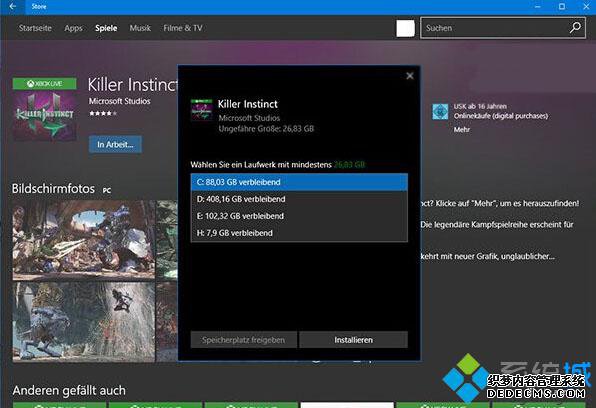
Task: Open the Startseite tab
Action: (35, 28)
